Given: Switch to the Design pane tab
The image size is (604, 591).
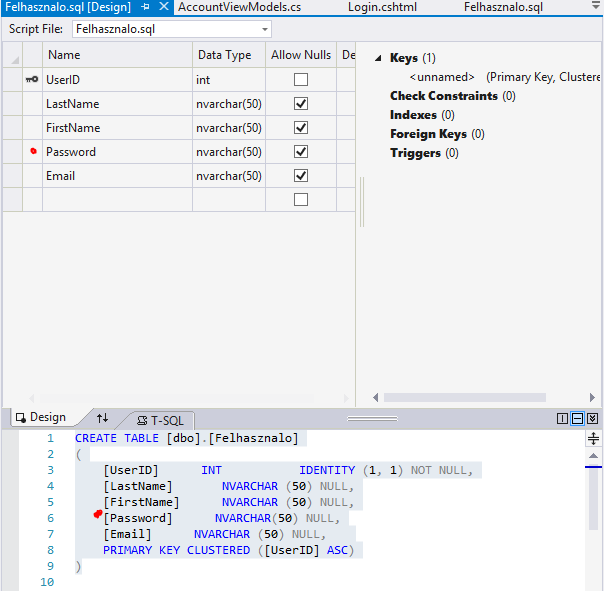Looking at the screenshot, I should [41, 418].
